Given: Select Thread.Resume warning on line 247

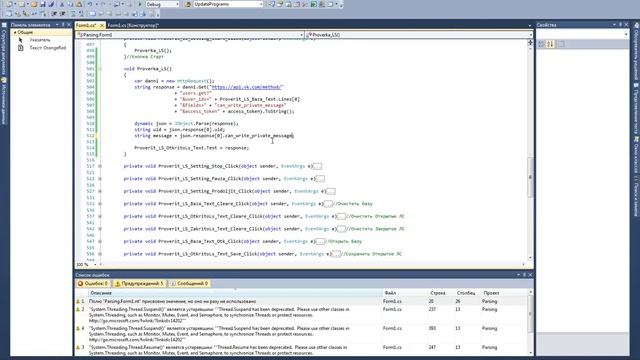Looking at the screenshot, I should click(x=301, y=350).
